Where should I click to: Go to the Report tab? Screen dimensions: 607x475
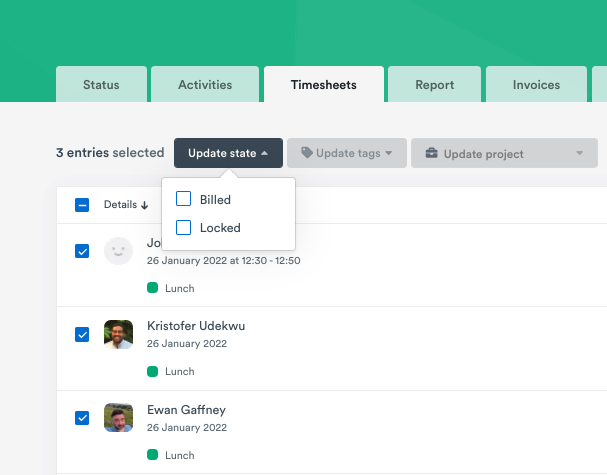point(435,85)
